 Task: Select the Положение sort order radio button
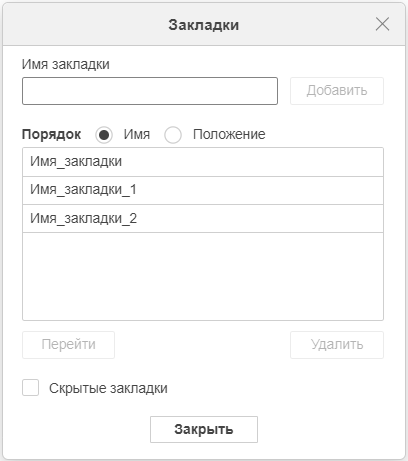[173, 135]
